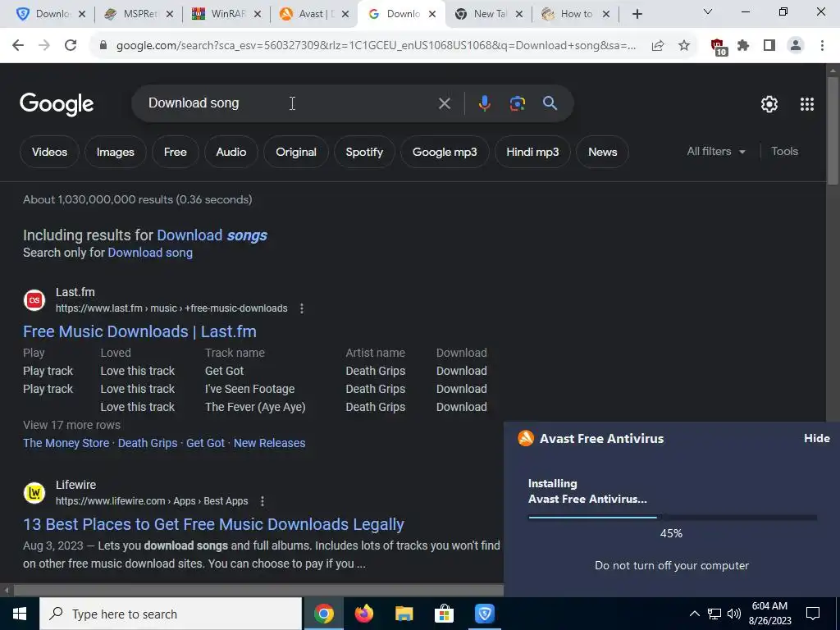The width and height of the screenshot is (840, 630).
Task: Hide the Avast Free Antivirus popup
Action: tap(816, 438)
